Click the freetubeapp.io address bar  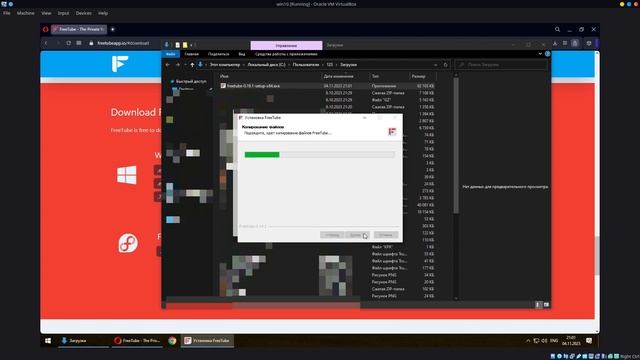[123, 43]
